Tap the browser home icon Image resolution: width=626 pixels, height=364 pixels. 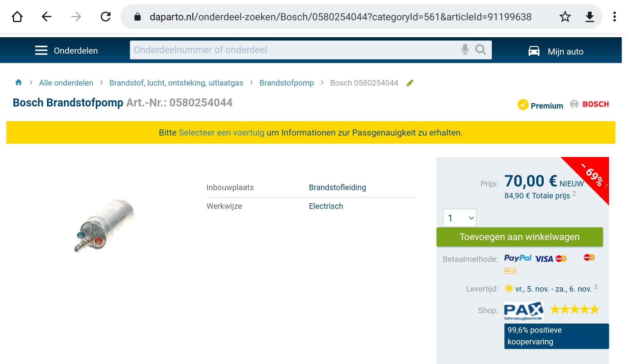[17, 17]
